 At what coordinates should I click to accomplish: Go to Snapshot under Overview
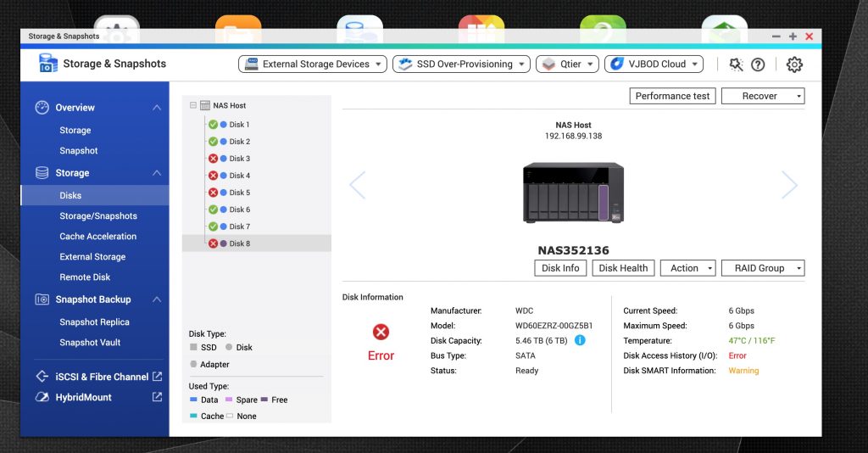pyautogui.click(x=79, y=151)
